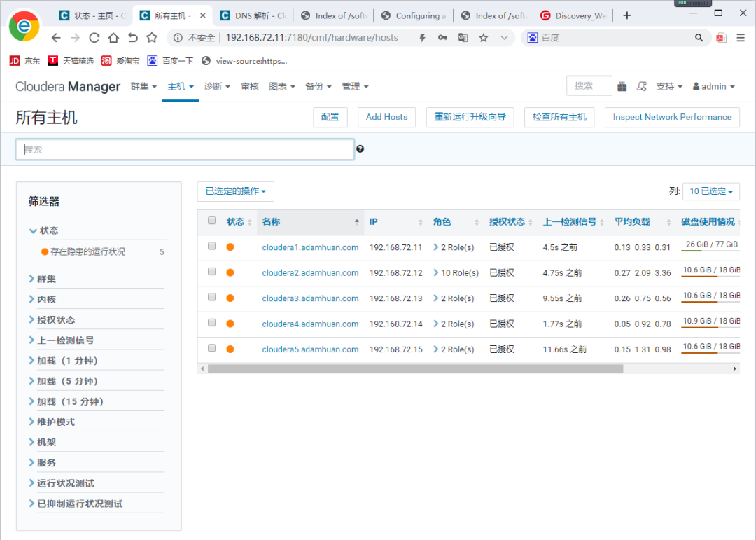Image resolution: width=756 pixels, height=540 pixels.
Task: Open the 百度一下 bookmark
Action: coord(170,61)
